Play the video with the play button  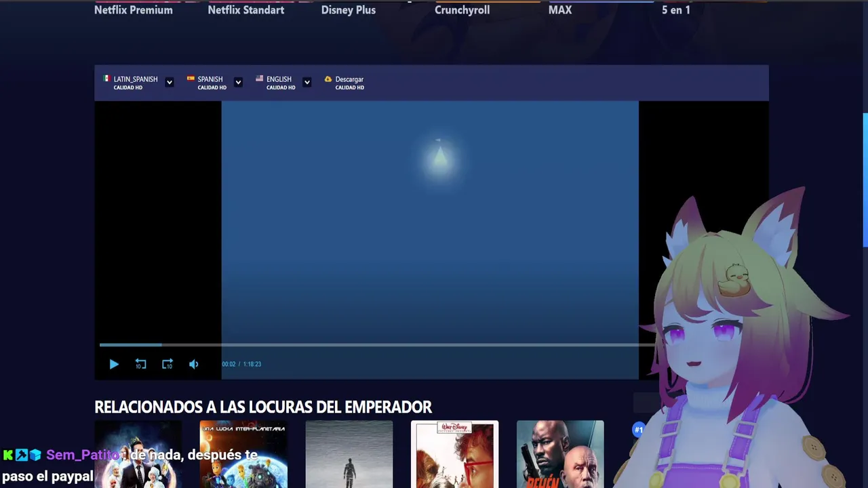[x=114, y=365]
